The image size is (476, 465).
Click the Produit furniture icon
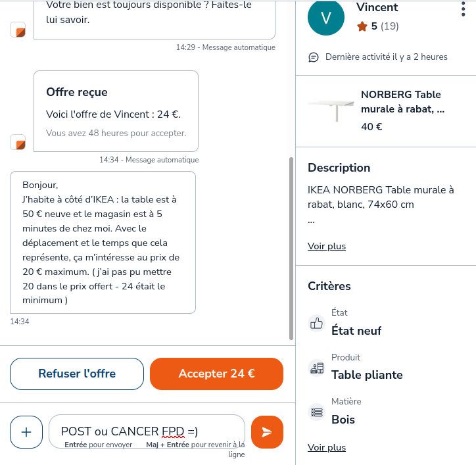point(316,368)
